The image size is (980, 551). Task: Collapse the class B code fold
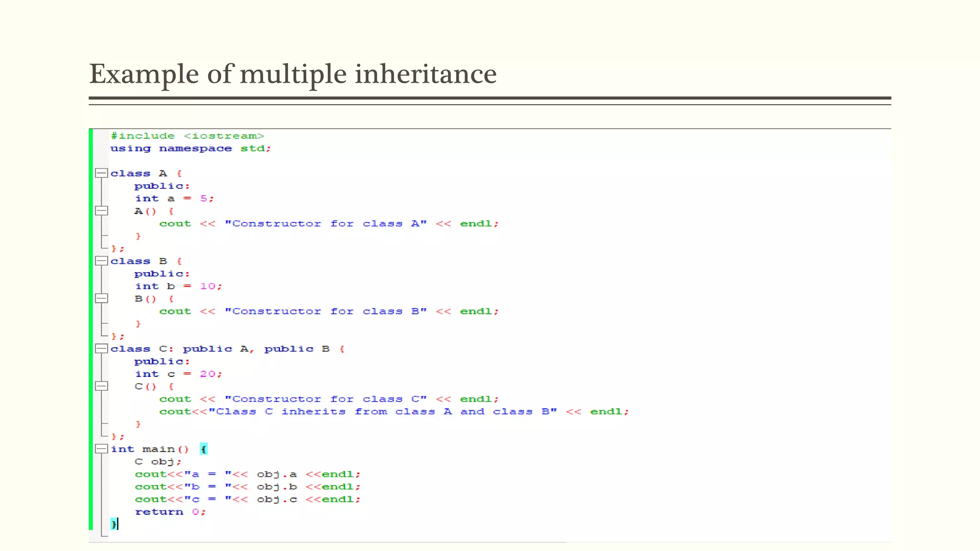click(x=101, y=261)
